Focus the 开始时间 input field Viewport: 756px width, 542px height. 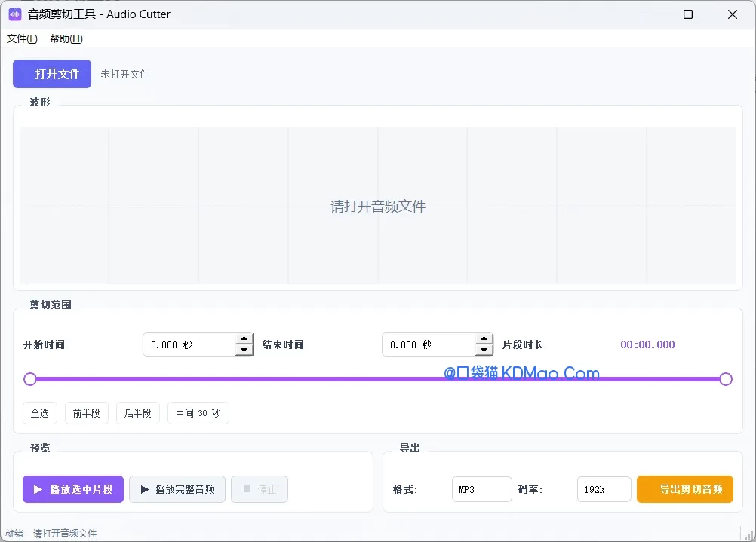(x=189, y=344)
